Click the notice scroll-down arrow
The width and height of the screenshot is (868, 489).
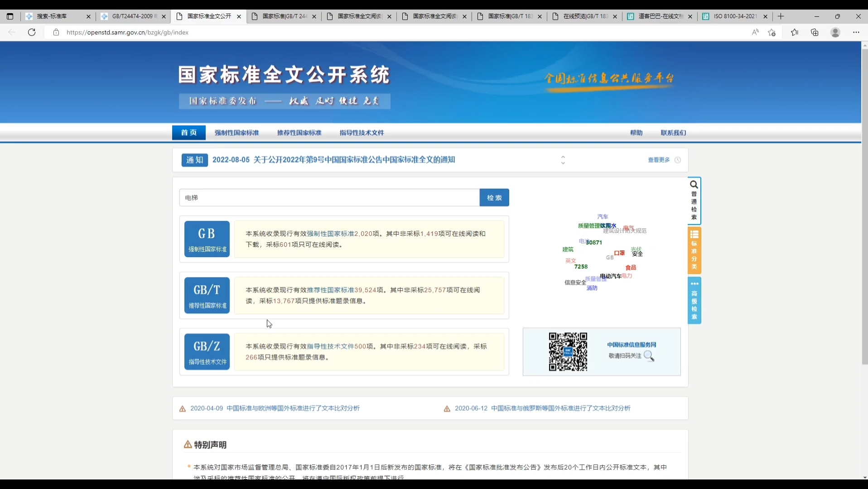click(563, 163)
